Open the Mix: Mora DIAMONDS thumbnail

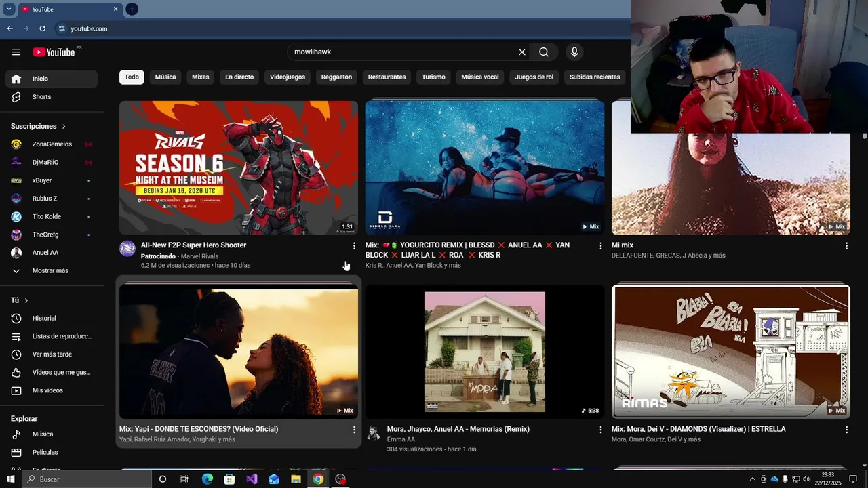731,352
